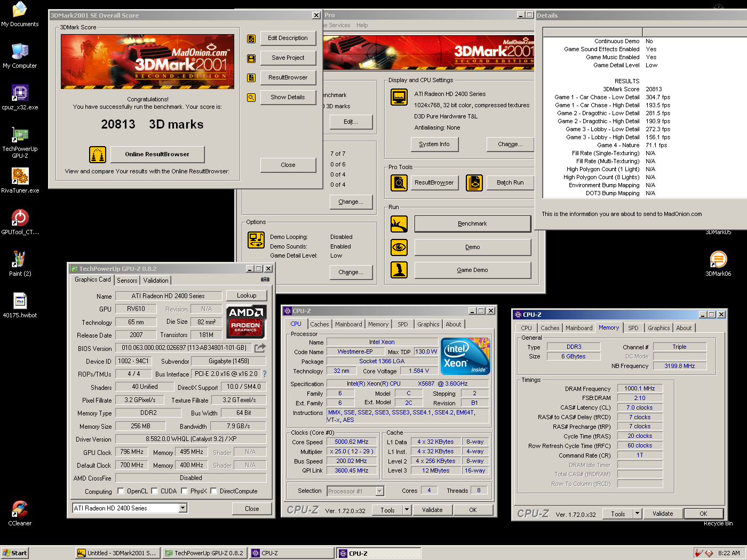Click the Show Details button

point(288,98)
